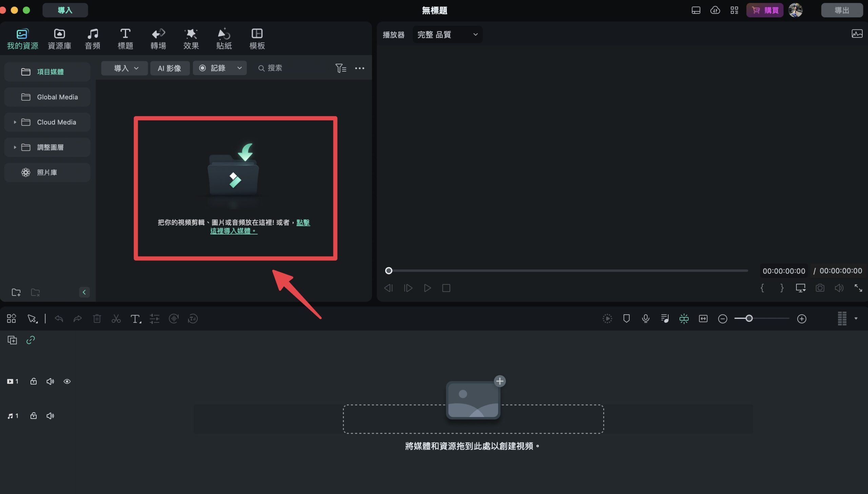Image resolution: width=868 pixels, height=494 pixels.
Task: Click the AI 影像 button
Action: click(170, 68)
